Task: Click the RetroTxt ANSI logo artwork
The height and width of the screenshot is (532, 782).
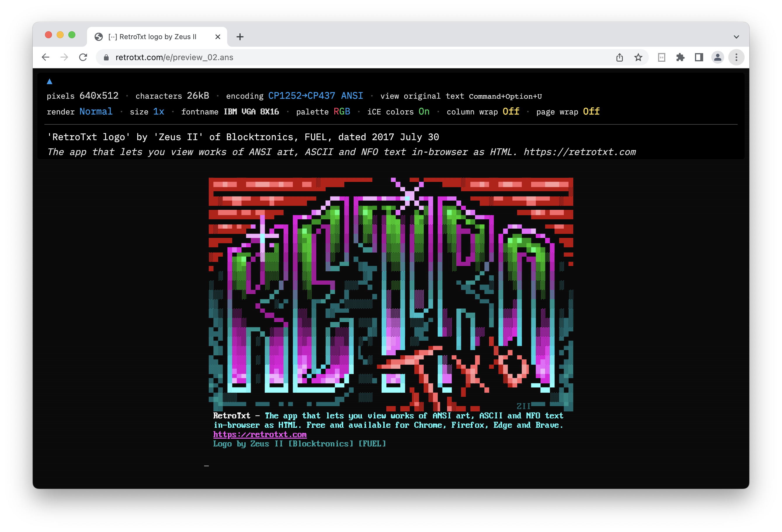Action: click(391, 294)
